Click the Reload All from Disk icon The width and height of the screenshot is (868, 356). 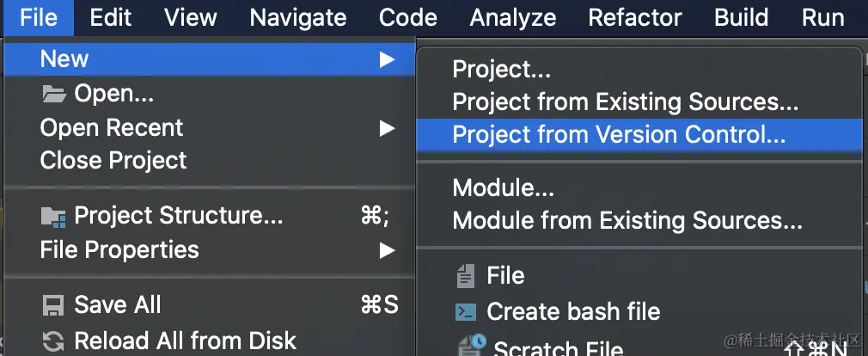pyautogui.click(x=53, y=341)
